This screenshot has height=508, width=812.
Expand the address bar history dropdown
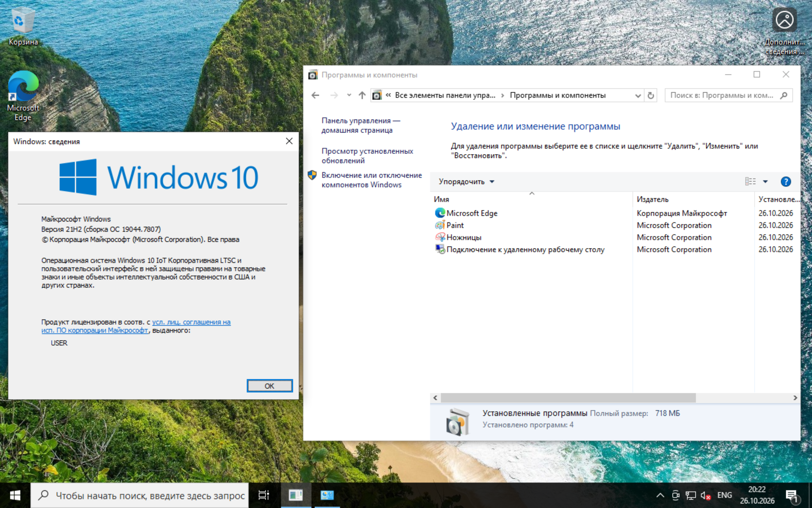coord(638,95)
